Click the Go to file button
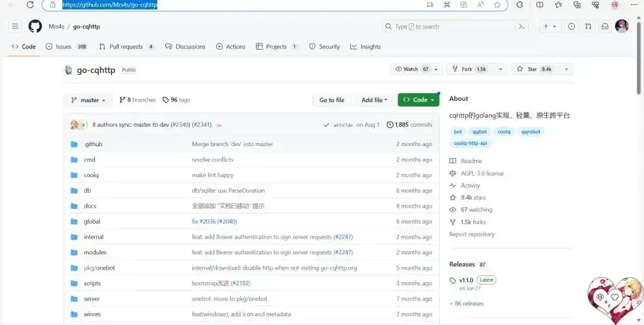 (331, 100)
